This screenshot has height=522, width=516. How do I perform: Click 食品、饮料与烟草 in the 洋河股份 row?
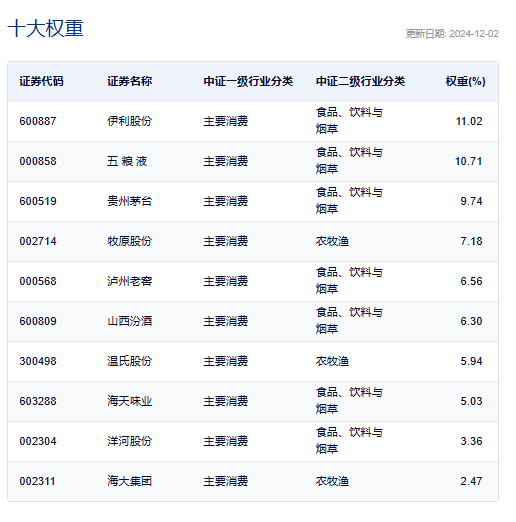[349, 441]
